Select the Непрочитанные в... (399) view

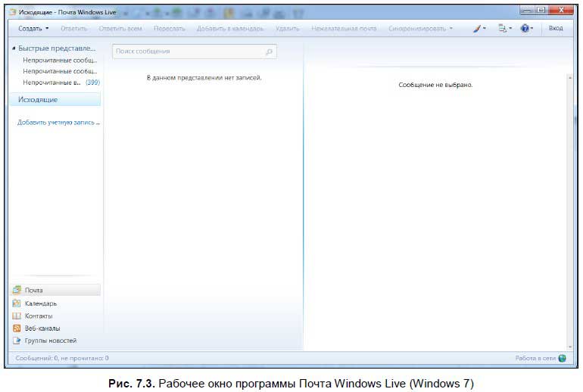pyautogui.click(x=61, y=82)
